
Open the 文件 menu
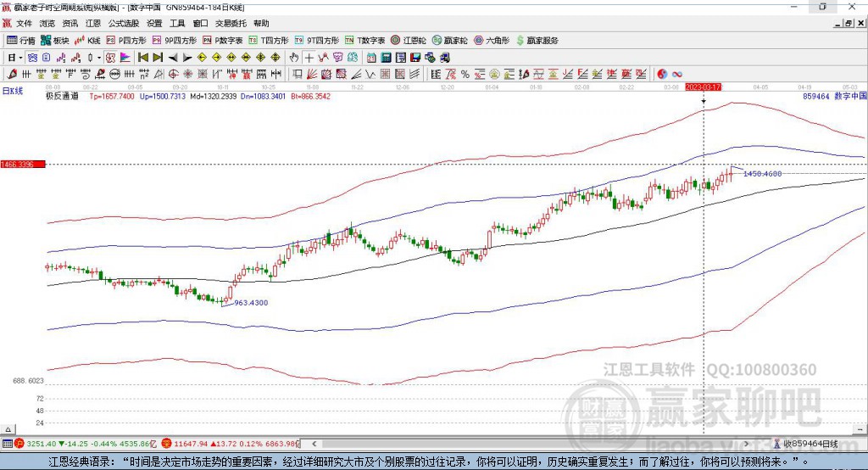tap(24, 23)
